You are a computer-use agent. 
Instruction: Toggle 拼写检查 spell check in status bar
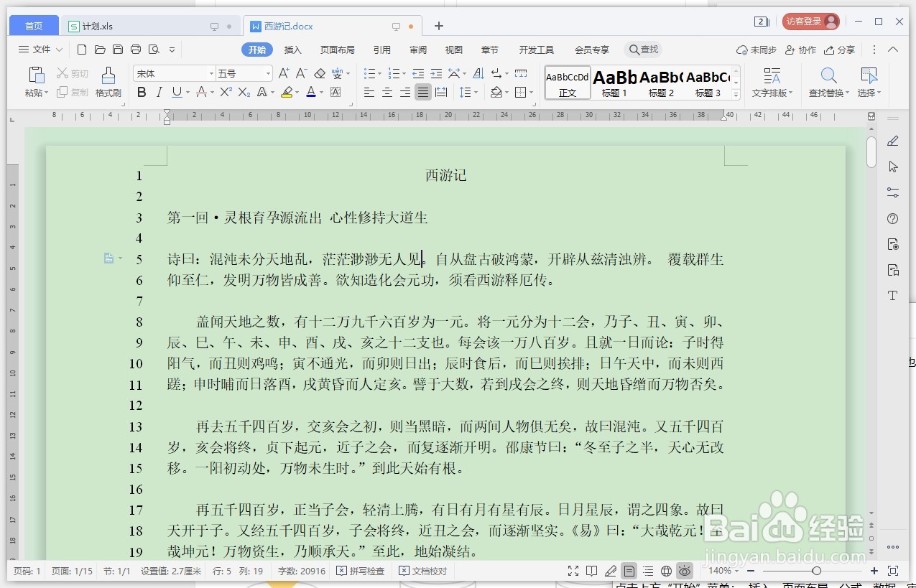[360, 571]
